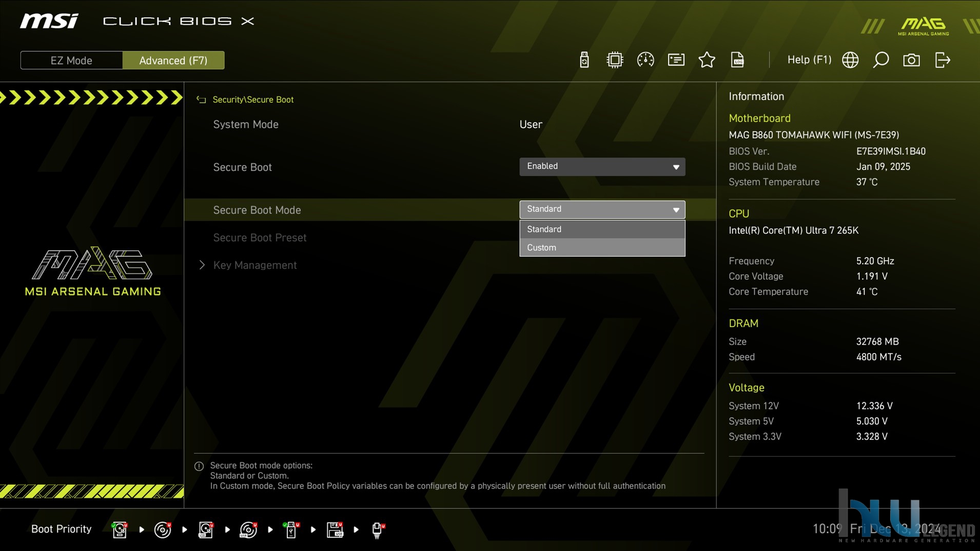Click the DRAM section heading

pos(743,324)
